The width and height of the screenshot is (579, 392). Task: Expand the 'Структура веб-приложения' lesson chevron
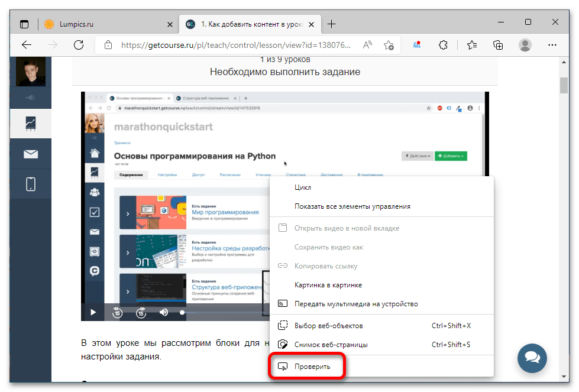(x=128, y=291)
